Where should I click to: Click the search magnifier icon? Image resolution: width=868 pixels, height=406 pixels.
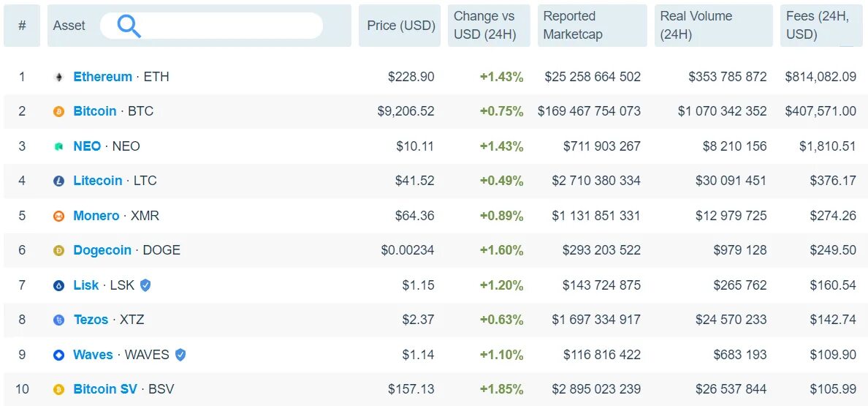129,26
